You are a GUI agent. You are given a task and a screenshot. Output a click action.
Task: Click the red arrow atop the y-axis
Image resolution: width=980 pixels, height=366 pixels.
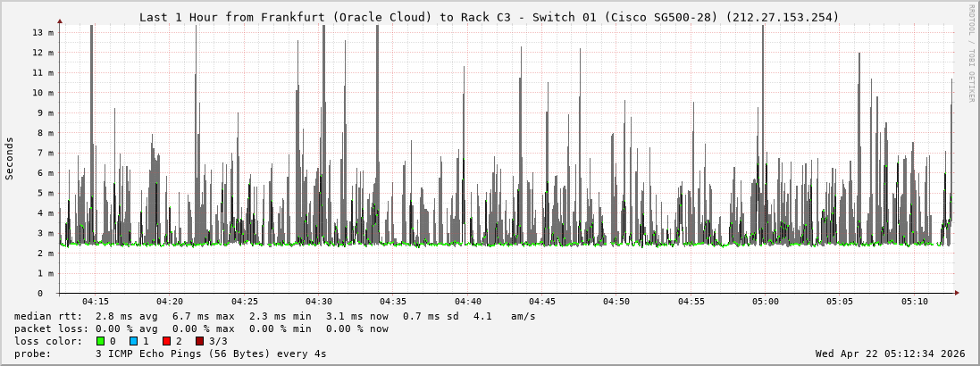click(x=60, y=20)
